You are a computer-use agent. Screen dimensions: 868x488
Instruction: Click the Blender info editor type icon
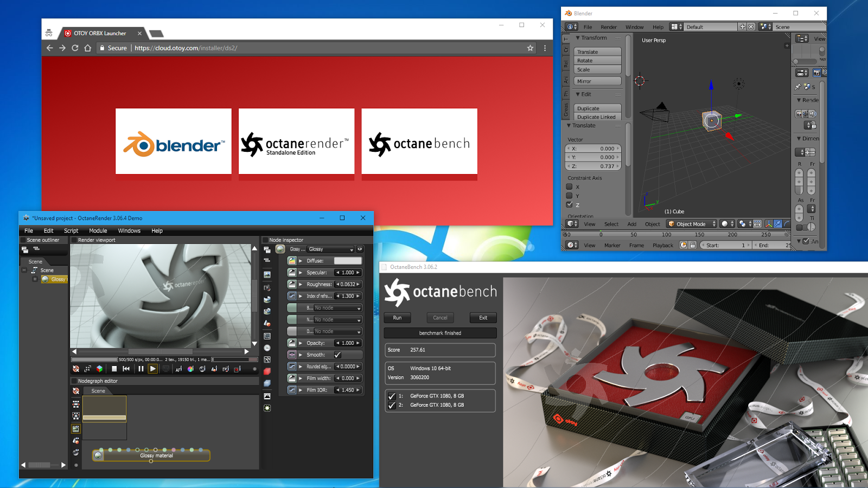(x=572, y=27)
